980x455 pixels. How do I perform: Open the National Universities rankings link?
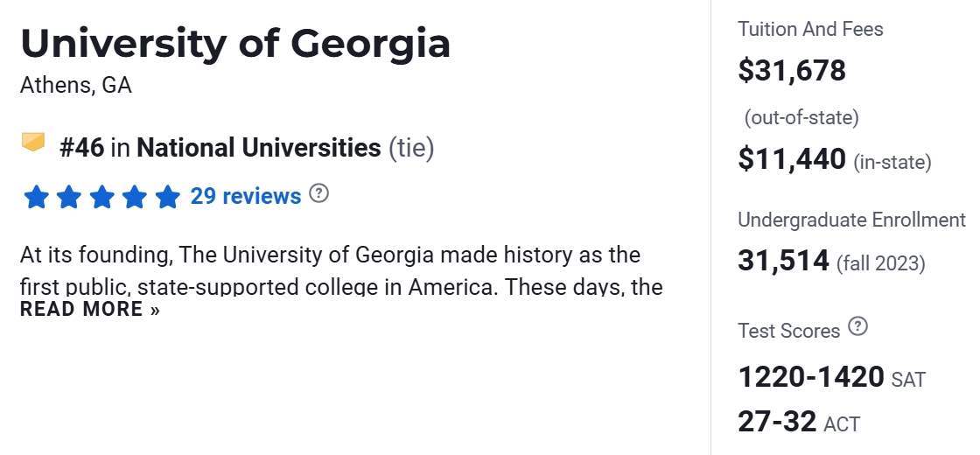pyautogui.click(x=258, y=148)
